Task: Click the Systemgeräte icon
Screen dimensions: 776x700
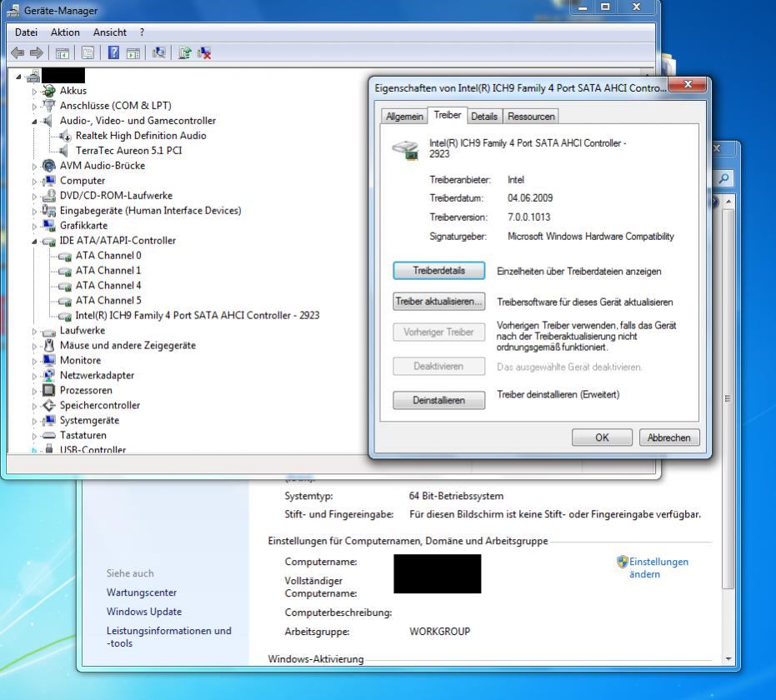Action: pos(48,421)
